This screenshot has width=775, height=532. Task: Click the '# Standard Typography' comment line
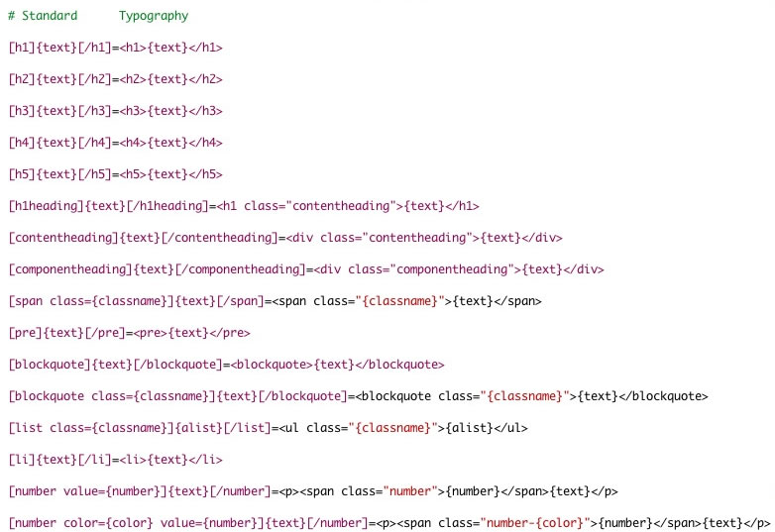pos(98,16)
